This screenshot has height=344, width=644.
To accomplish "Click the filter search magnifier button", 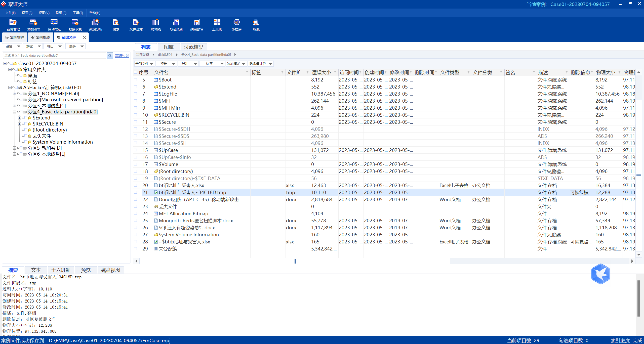I will [x=110, y=56].
